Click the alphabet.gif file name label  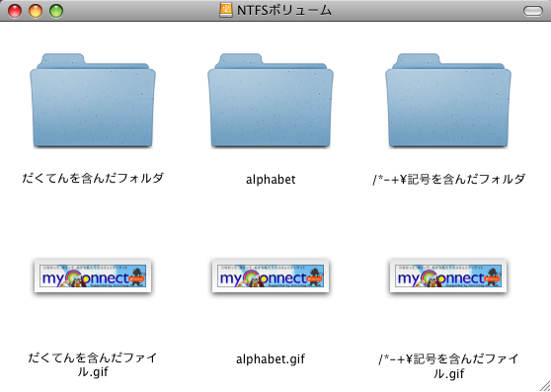(271, 359)
